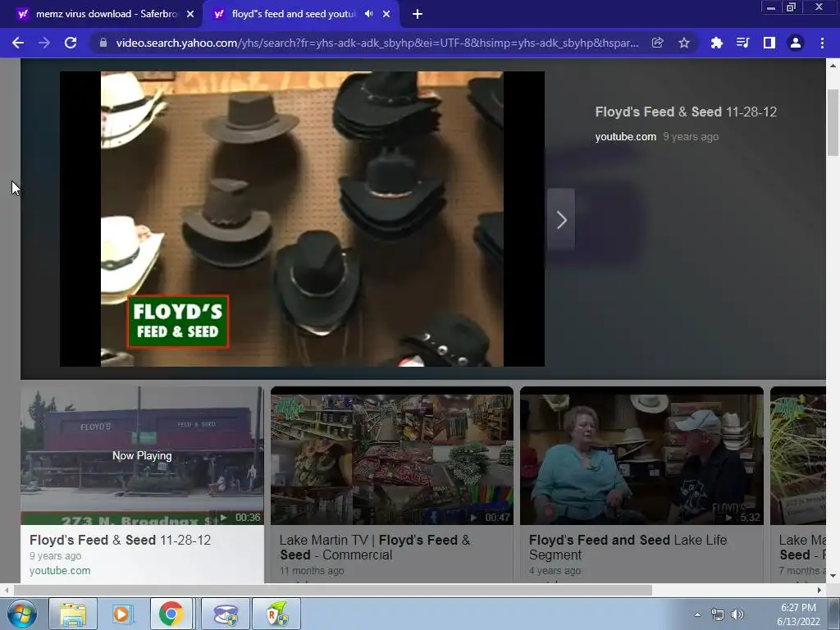This screenshot has width=840, height=630.
Task: Click Floyd's Feed & Seed 11-28-12 card title
Action: (x=120, y=540)
